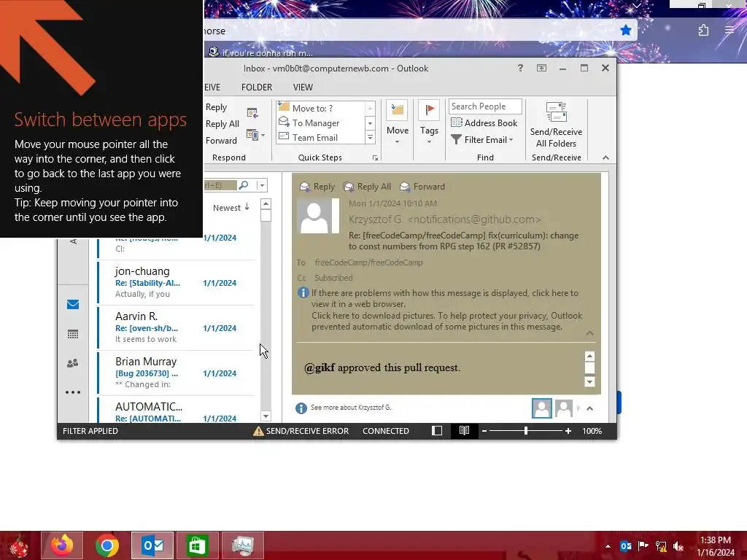Open the FOLDER ribbon tab
Screen dimensions: 747x560
point(257,87)
